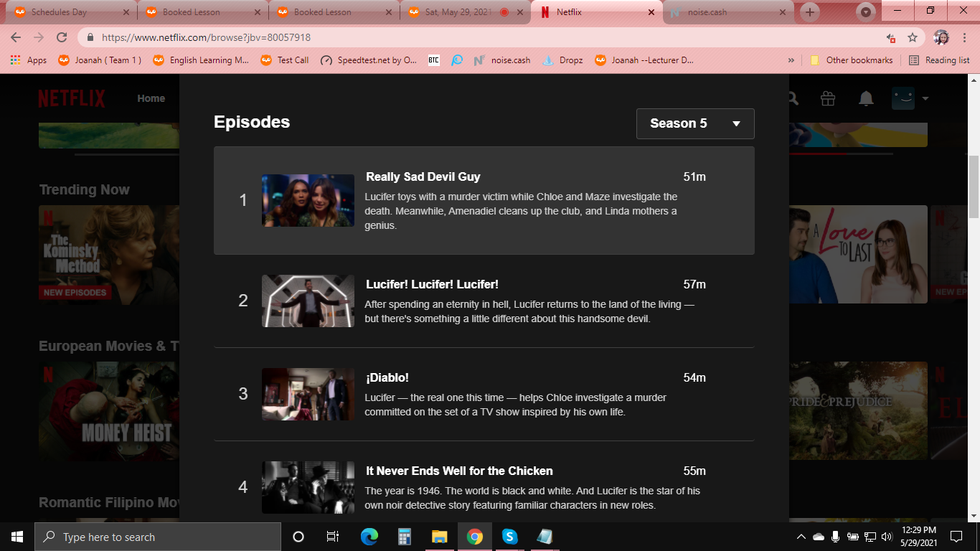Open the Apps bookmarks shortcut

tap(29, 60)
